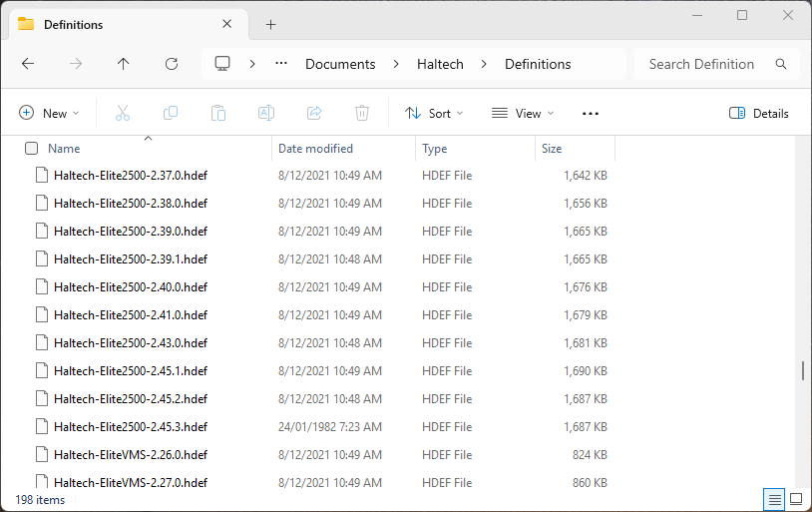Open the New item dropdown
Image resolution: width=812 pixels, height=512 pixels.
click(49, 113)
